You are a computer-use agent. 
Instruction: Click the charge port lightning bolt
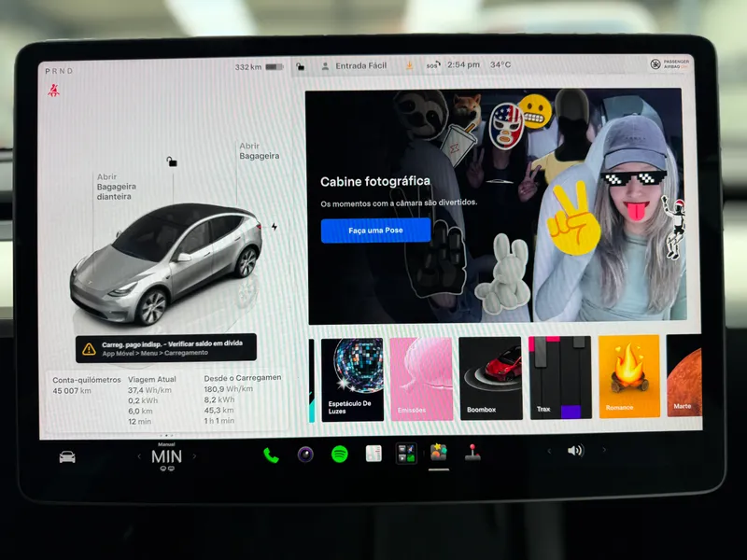coord(275,227)
